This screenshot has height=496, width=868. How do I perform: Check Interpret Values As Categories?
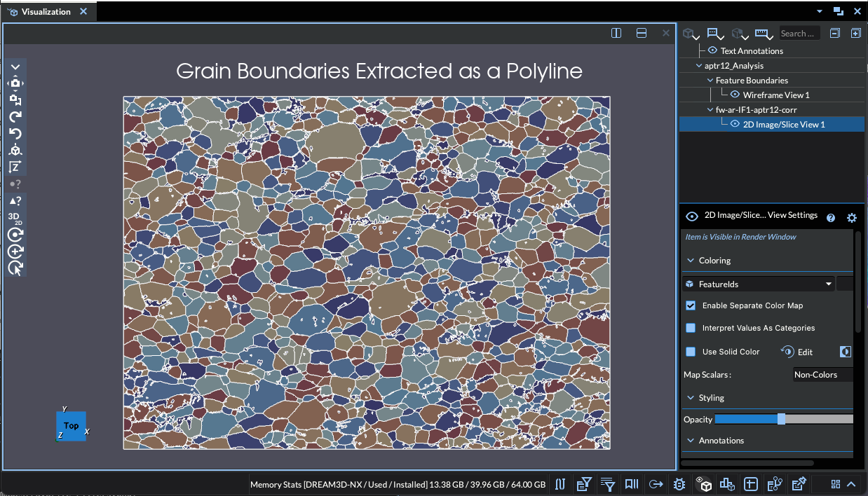click(691, 328)
